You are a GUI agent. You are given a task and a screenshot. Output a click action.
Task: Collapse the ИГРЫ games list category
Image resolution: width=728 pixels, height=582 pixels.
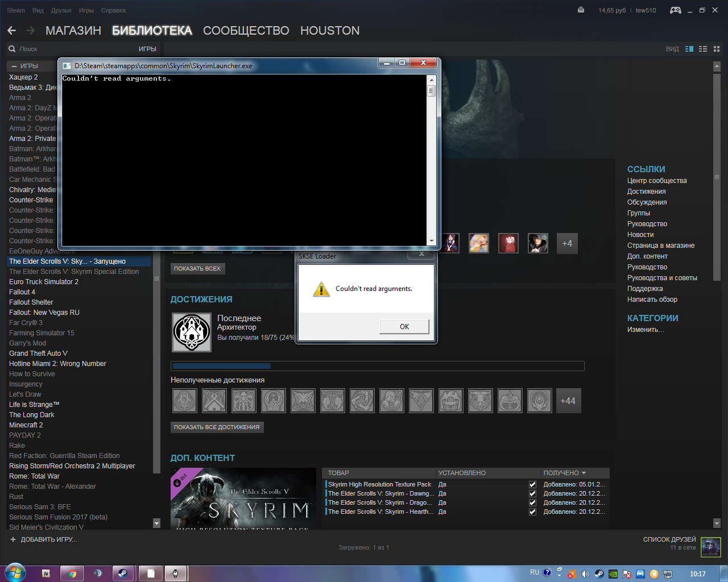coord(14,66)
